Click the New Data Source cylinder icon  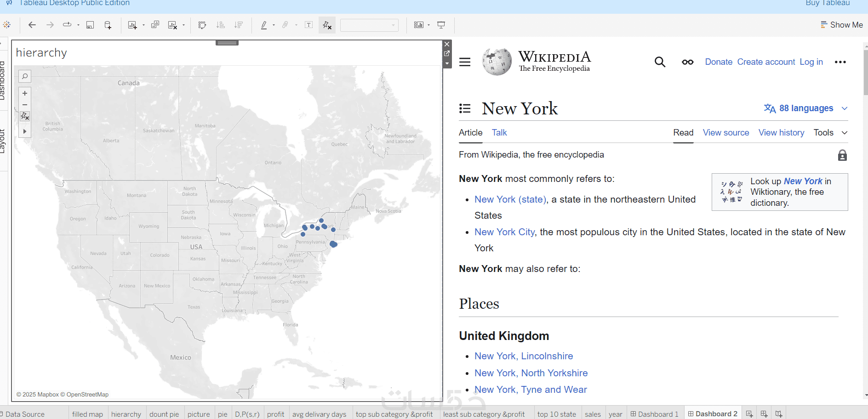click(108, 25)
